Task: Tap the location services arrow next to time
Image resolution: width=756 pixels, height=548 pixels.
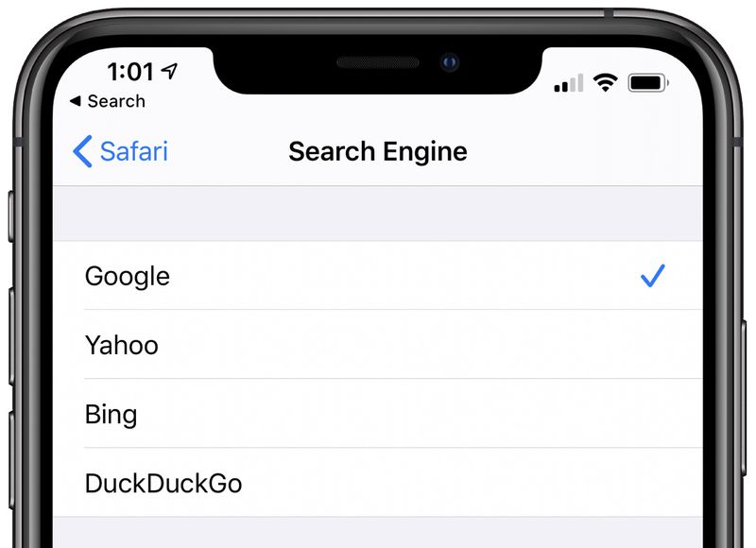Action: (170, 71)
